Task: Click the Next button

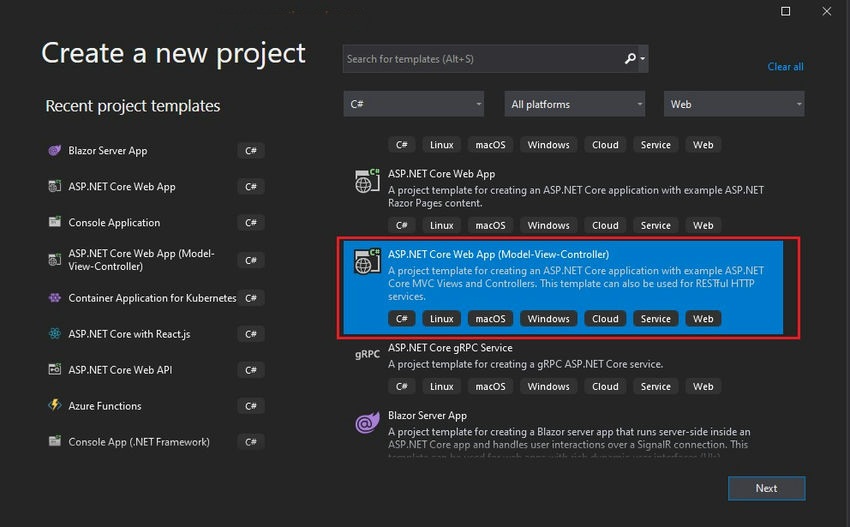Action: [x=767, y=488]
